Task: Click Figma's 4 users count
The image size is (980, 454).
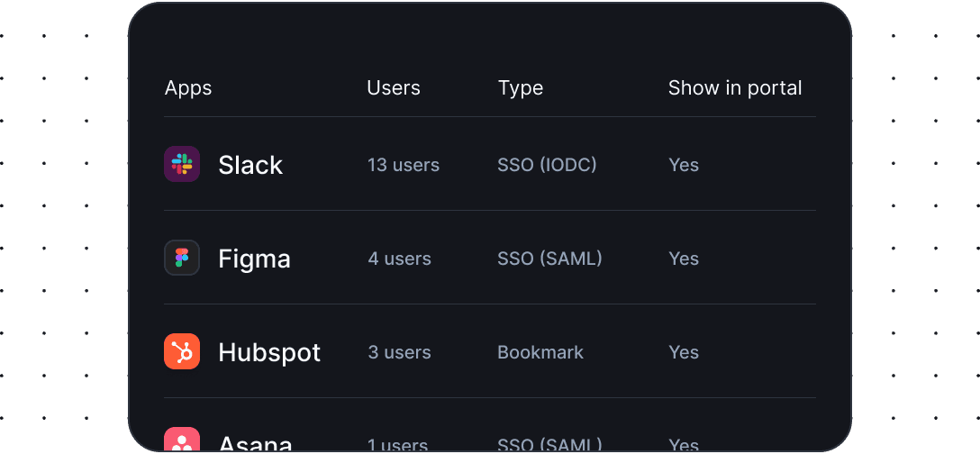Action: point(399,259)
